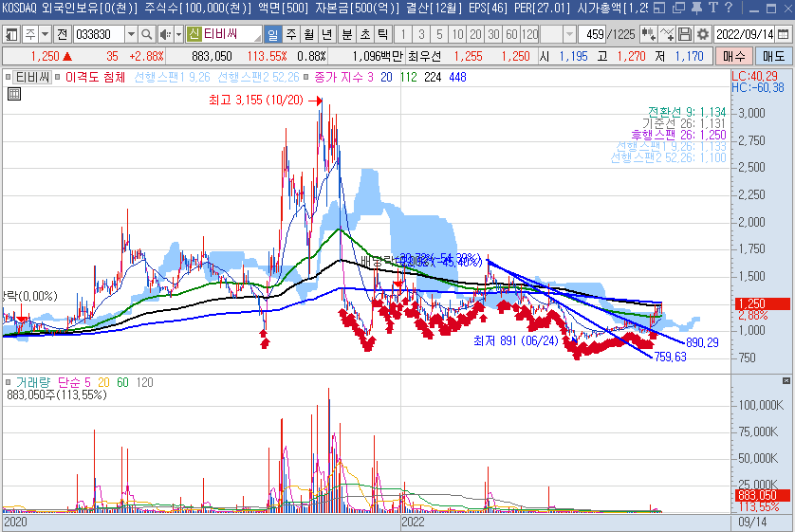The height and width of the screenshot is (532, 795).
Task: Focus the stock code field 033830
Action: click(x=99, y=34)
